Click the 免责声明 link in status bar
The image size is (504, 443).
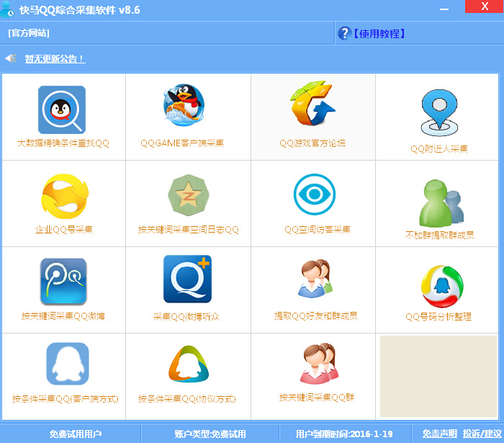point(439,434)
